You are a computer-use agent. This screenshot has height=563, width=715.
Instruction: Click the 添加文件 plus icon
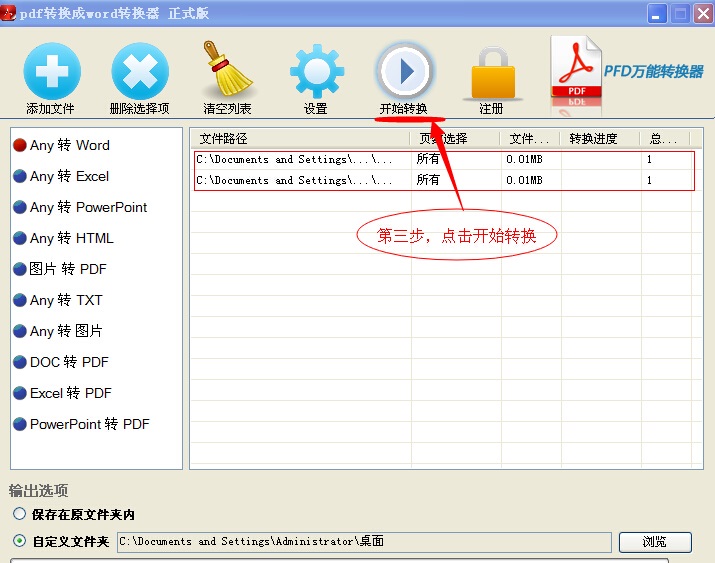coord(52,71)
